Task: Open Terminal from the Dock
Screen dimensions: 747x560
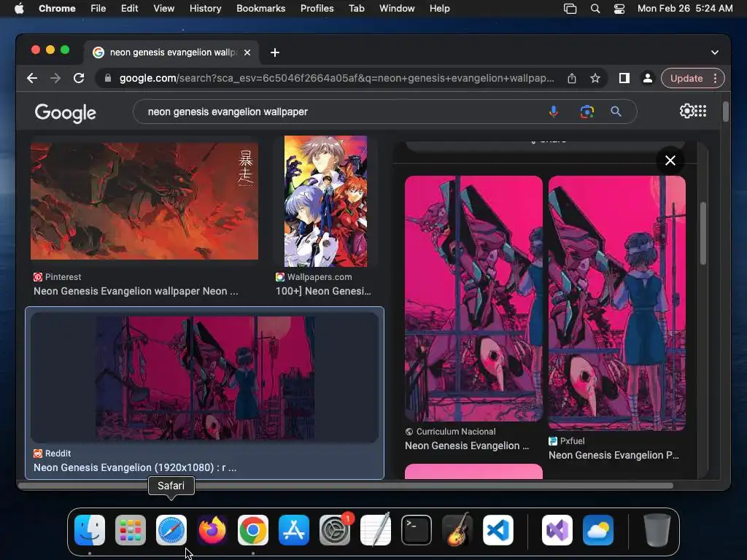Action: tap(417, 530)
